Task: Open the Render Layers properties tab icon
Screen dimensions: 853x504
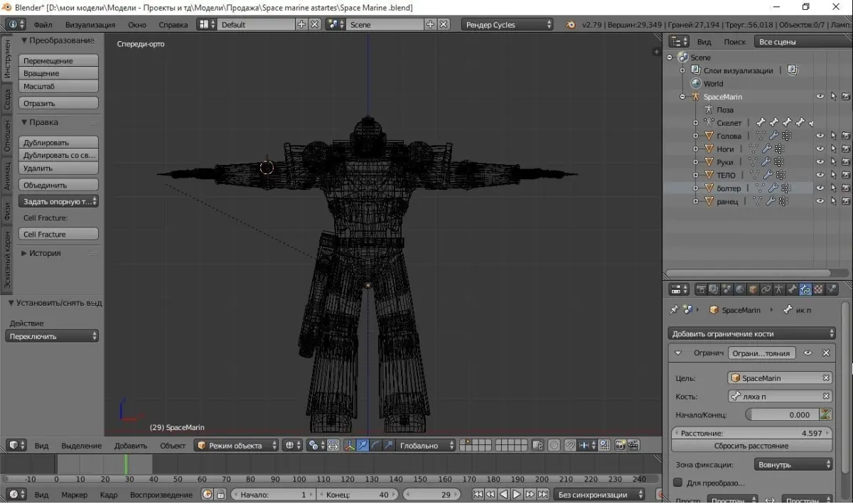Action: 714,289
